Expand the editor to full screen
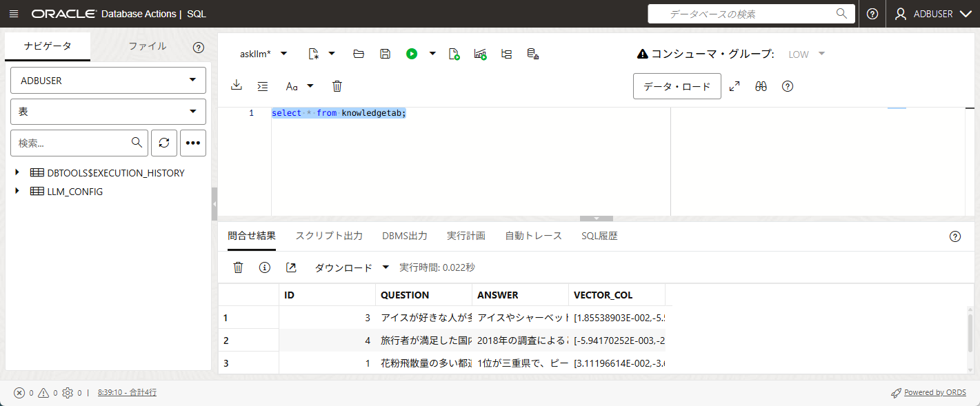Image resolution: width=980 pixels, height=406 pixels. tap(734, 86)
